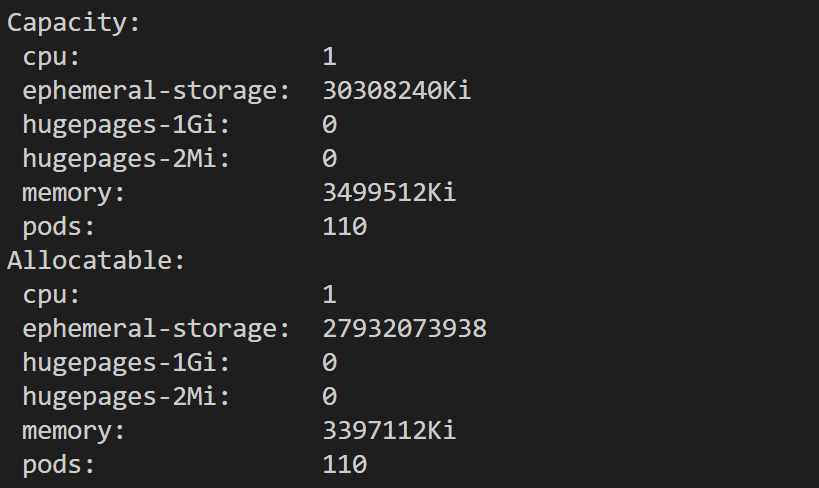Click the cpu value 1 under Capacity
This screenshot has width=819, height=488.
point(329,57)
